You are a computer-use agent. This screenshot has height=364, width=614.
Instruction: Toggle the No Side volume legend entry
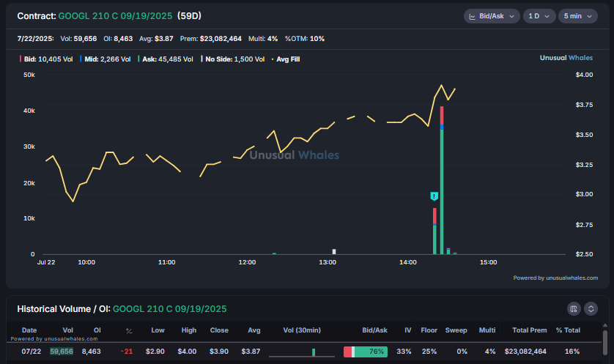[233, 59]
